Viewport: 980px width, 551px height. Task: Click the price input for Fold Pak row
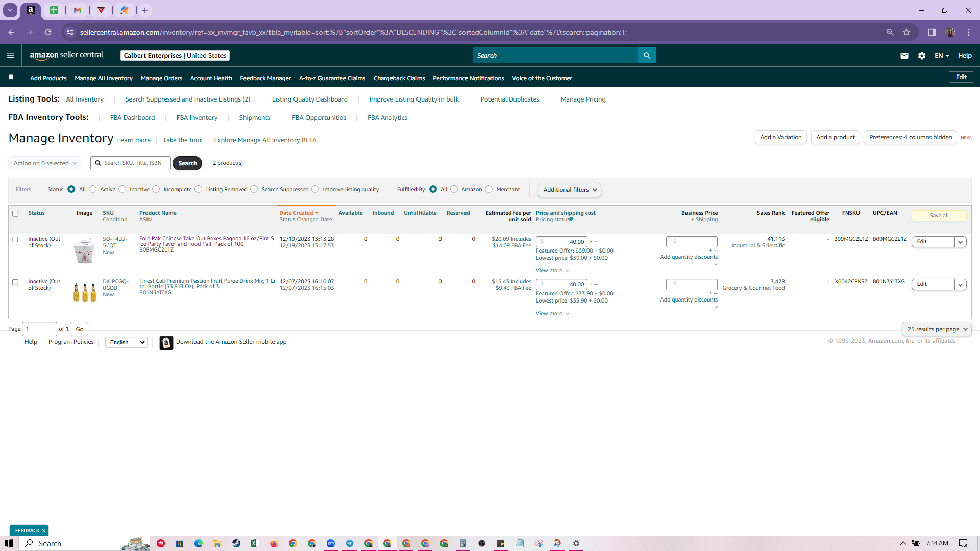[x=561, y=242]
